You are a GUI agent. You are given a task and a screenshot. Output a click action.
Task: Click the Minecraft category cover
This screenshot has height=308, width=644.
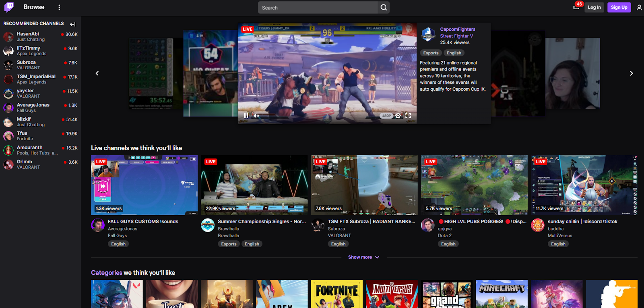click(502, 294)
